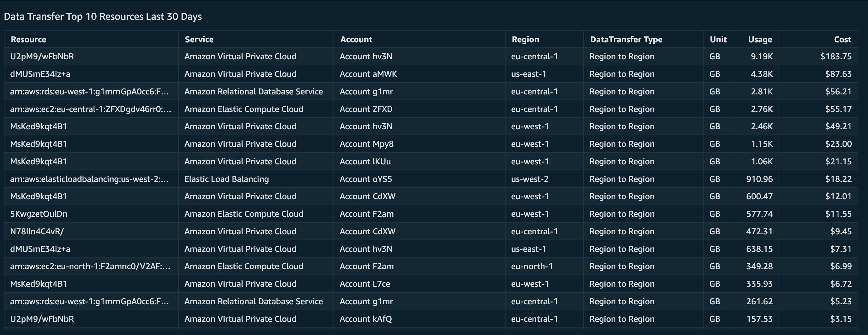Open the truncated RDS ARN resource entry

tap(89, 91)
